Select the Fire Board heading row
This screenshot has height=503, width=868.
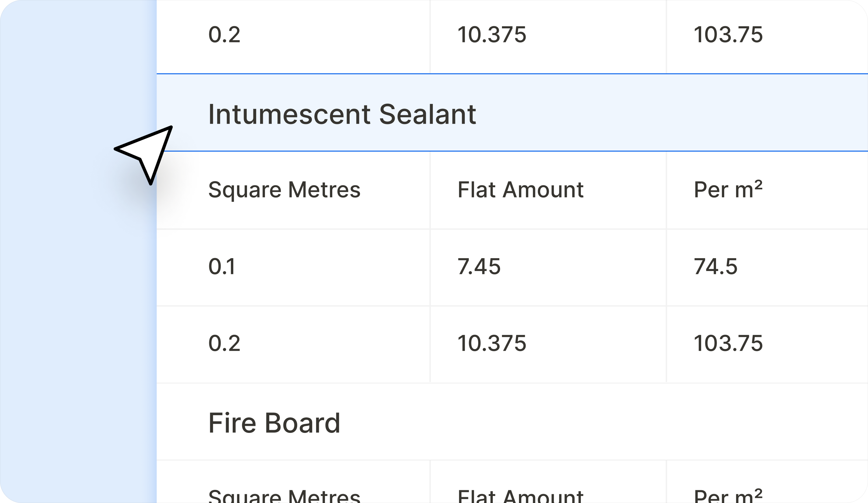pos(512,422)
